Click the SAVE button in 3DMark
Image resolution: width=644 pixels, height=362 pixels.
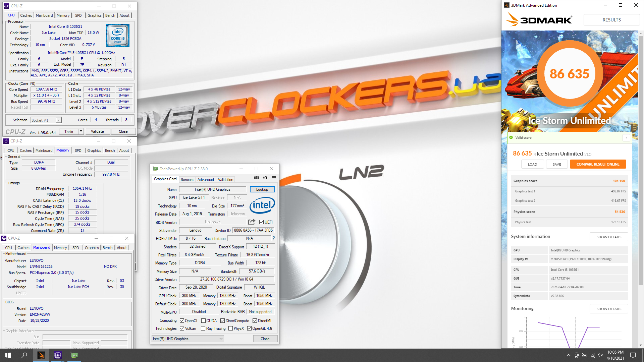click(x=557, y=164)
